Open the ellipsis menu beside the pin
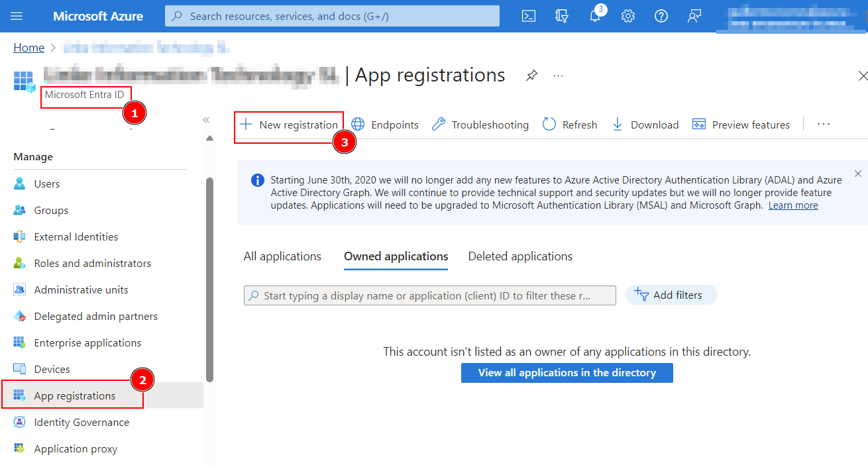Screen dimensions: 868x465 click(558, 76)
